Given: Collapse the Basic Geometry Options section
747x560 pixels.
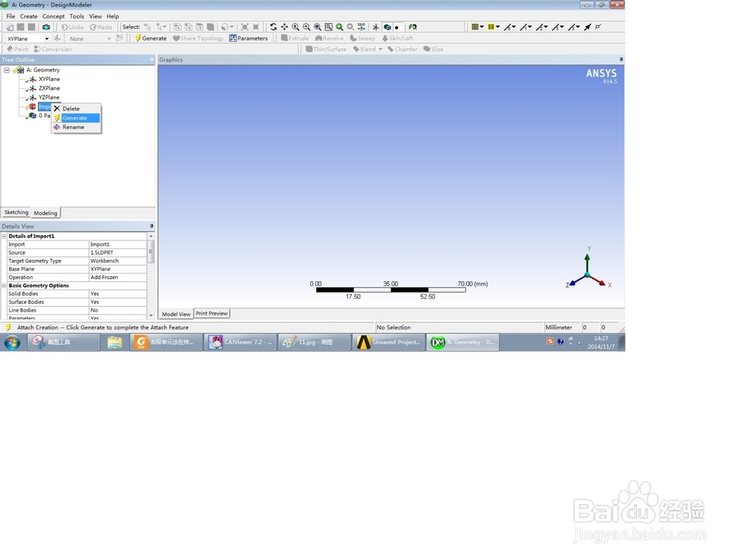Looking at the screenshot, I should point(4,286).
